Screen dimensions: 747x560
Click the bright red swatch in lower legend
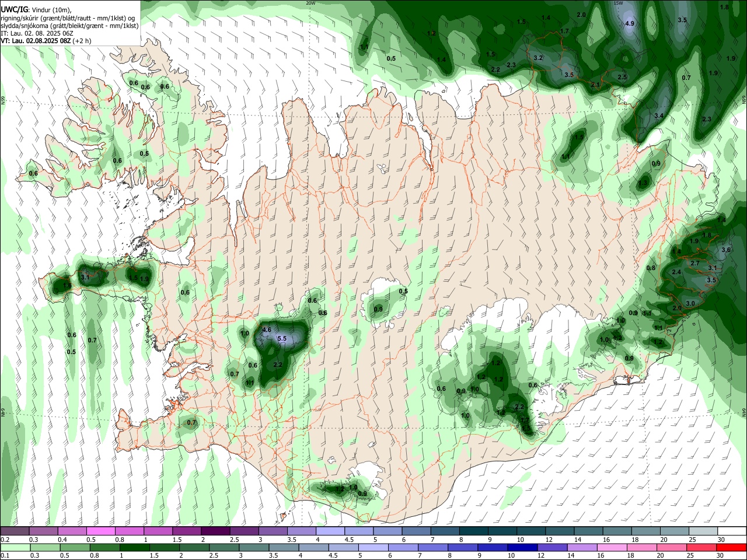(x=732, y=547)
